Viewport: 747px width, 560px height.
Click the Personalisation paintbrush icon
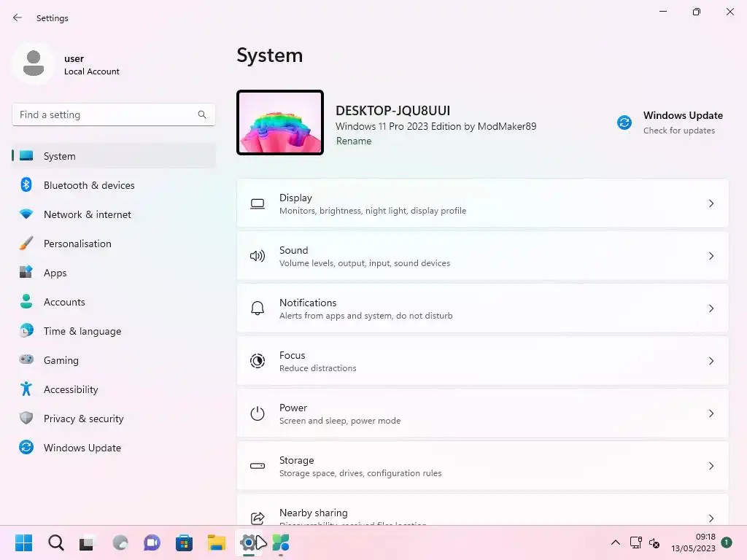[x=26, y=243]
